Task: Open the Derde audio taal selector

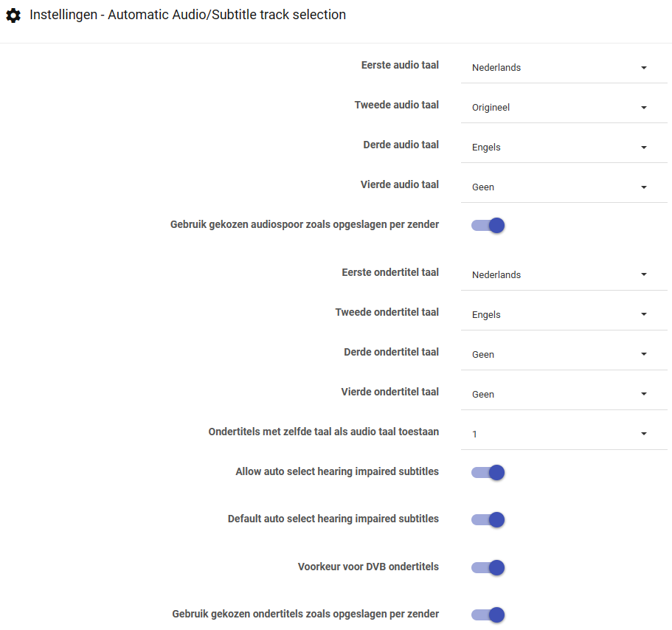Action: 559,148
